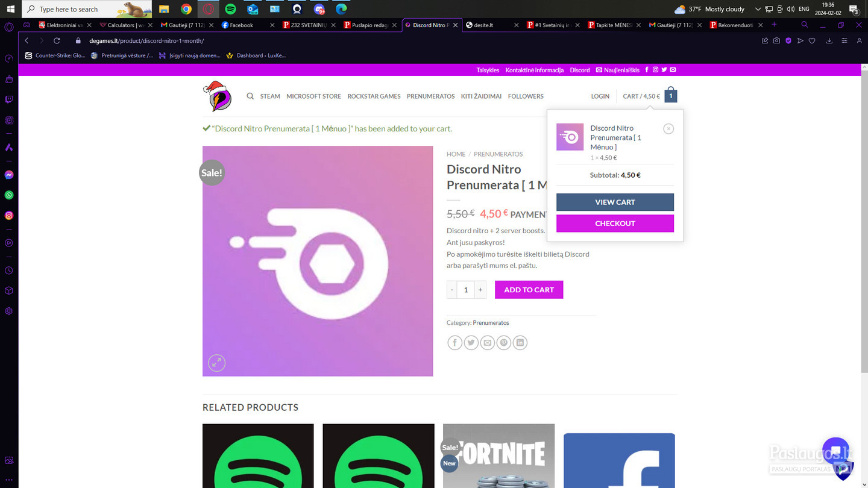Open the purple chat widget button
The width and height of the screenshot is (868, 488).
tap(835, 451)
